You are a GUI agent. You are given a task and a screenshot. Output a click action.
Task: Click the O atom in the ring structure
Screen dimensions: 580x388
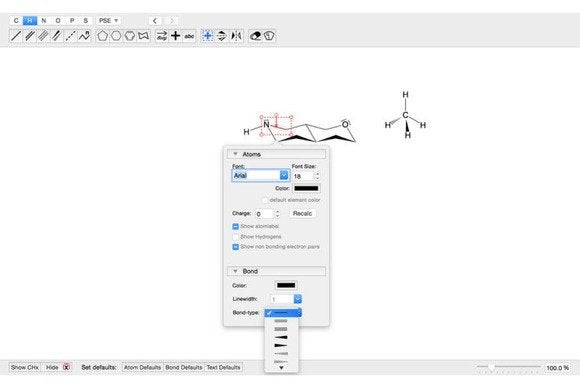pyautogui.click(x=345, y=125)
